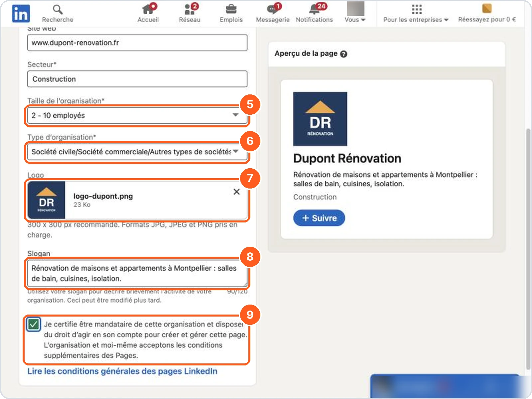Click the Recherche search icon
This screenshot has width=532, height=399.
(x=58, y=9)
